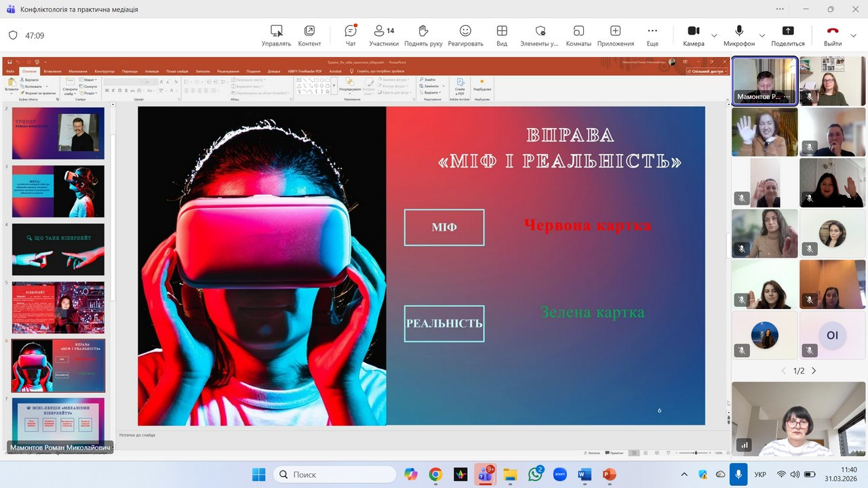This screenshot has height=488, width=868.
Task: Click the Take control menu item
Action: point(276,35)
